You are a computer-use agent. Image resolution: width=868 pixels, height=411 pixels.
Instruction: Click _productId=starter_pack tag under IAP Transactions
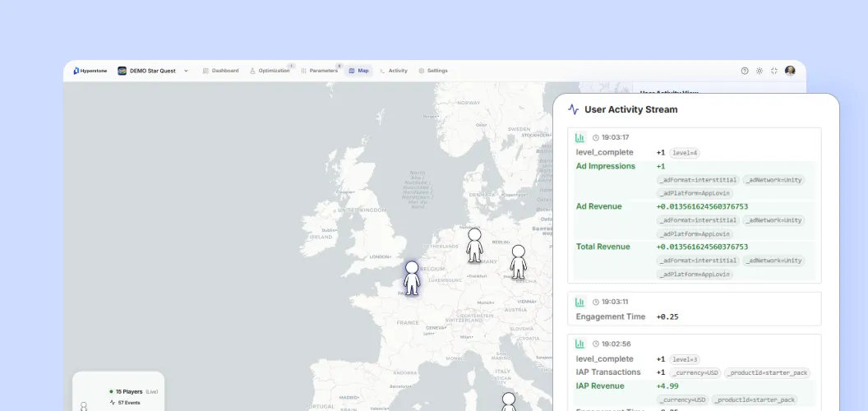coord(767,373)
